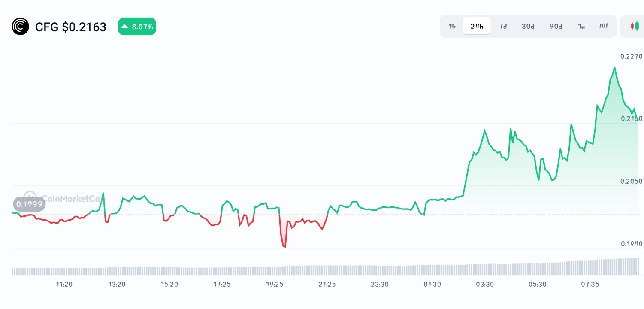Click the 23:30 time axis label
This screenshot has height=309, width=644.
[x=380, y=284]
